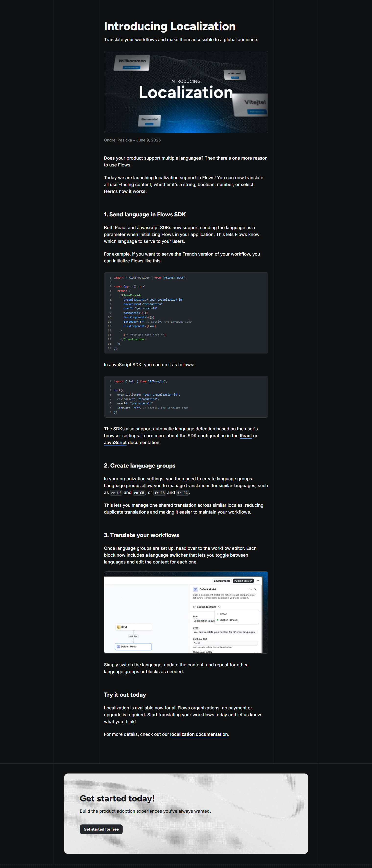Open the Localization hero banner image
Screen dimensions: 372x868
(186, 92)
